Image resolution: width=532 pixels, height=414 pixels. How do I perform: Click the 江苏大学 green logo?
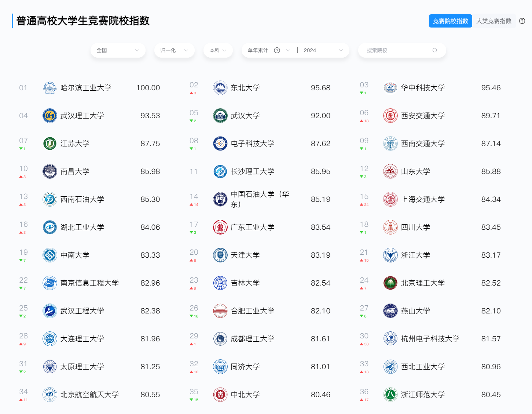tap(49, 144)
